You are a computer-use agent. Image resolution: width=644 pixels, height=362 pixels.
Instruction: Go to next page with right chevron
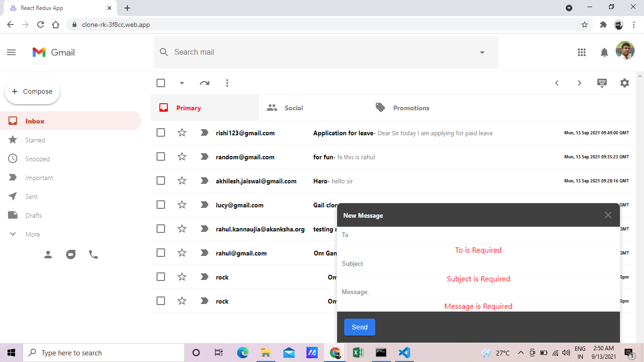579,83
